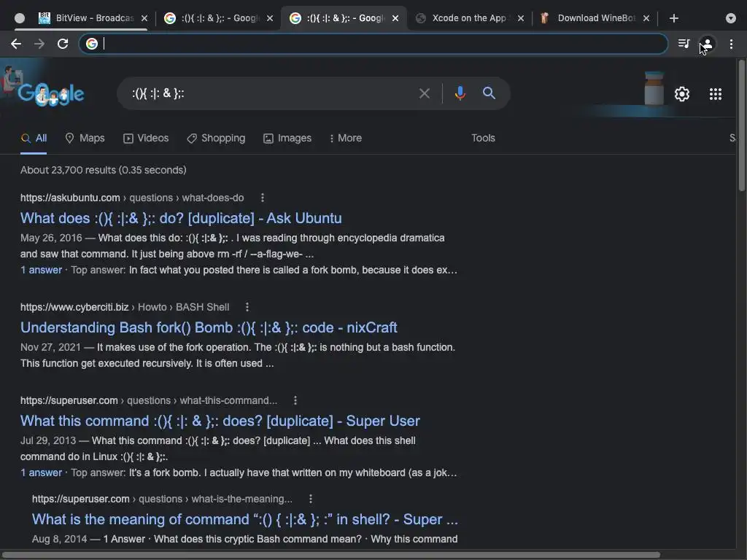Click the forward navigation arrow
Viewport: 747px width, 560px height.
(39, 44)
